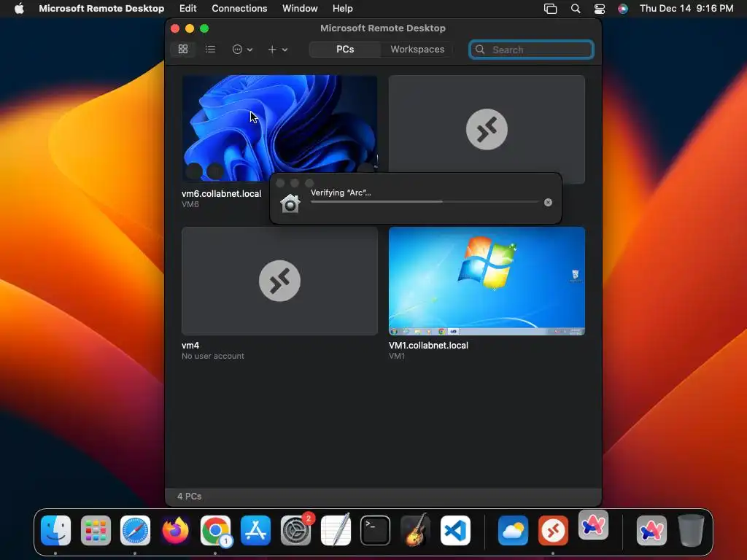Click the Search input field

click(x=531, y=50)
